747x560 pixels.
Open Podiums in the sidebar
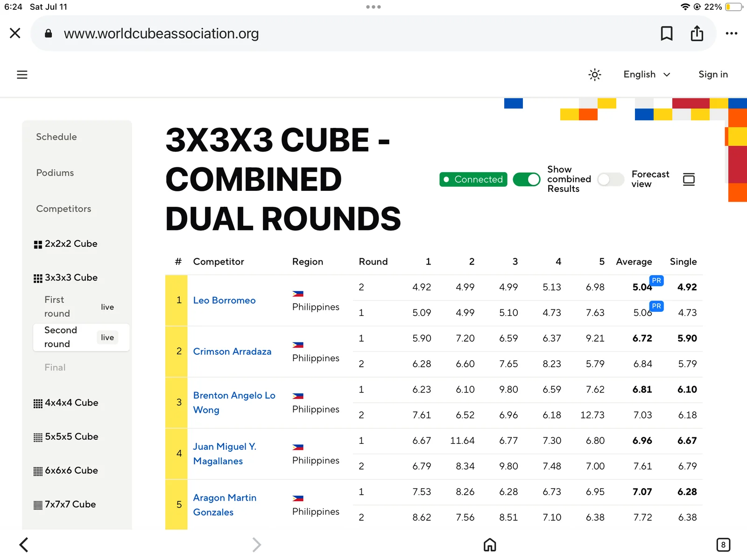pos(55,173)
